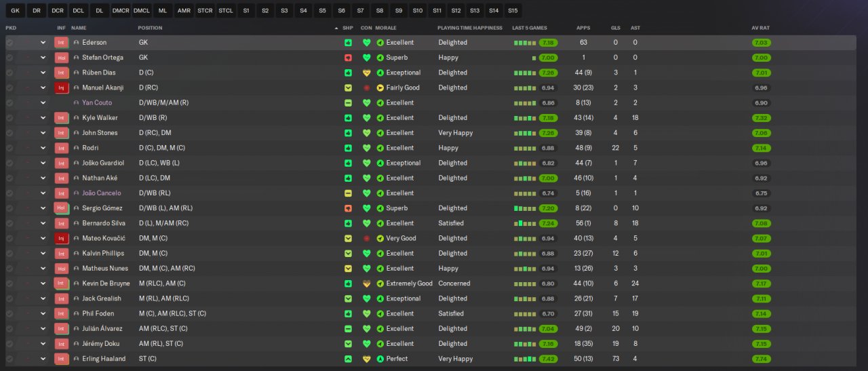Viewport: 868px width, 371px height.
Task: Click the international badge beside Jack Grealish
Action: (x=62, y=298)
